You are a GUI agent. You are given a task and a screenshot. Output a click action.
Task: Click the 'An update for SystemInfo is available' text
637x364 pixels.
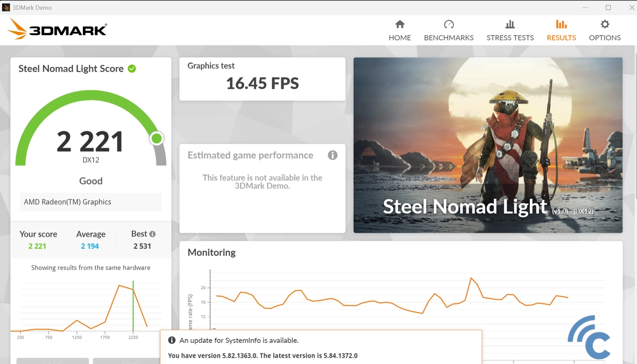239,341
